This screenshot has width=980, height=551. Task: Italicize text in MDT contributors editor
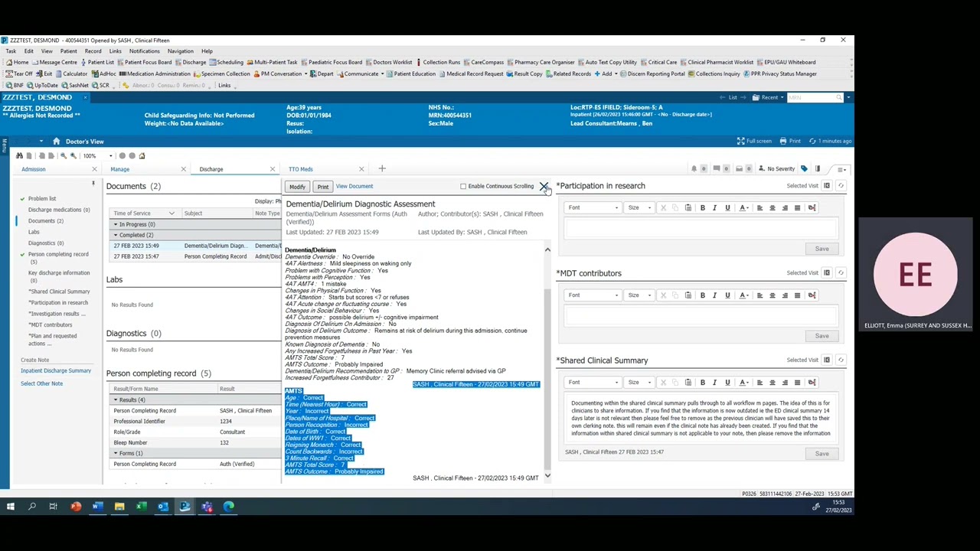[714, 295]
